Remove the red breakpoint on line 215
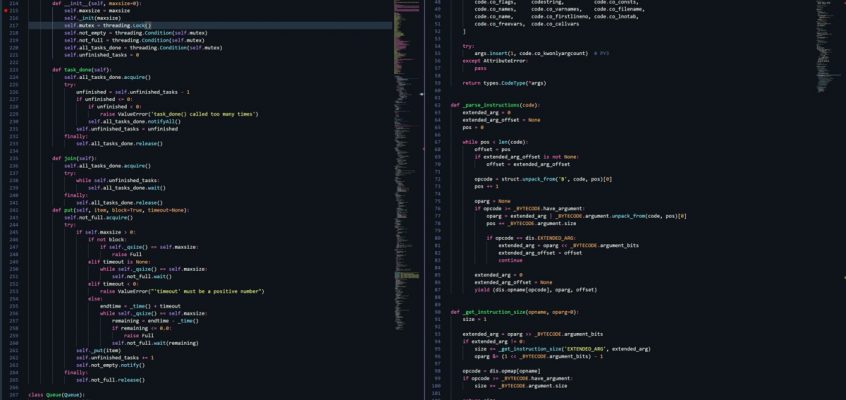 pyautogui.click(x=5, y=11)
